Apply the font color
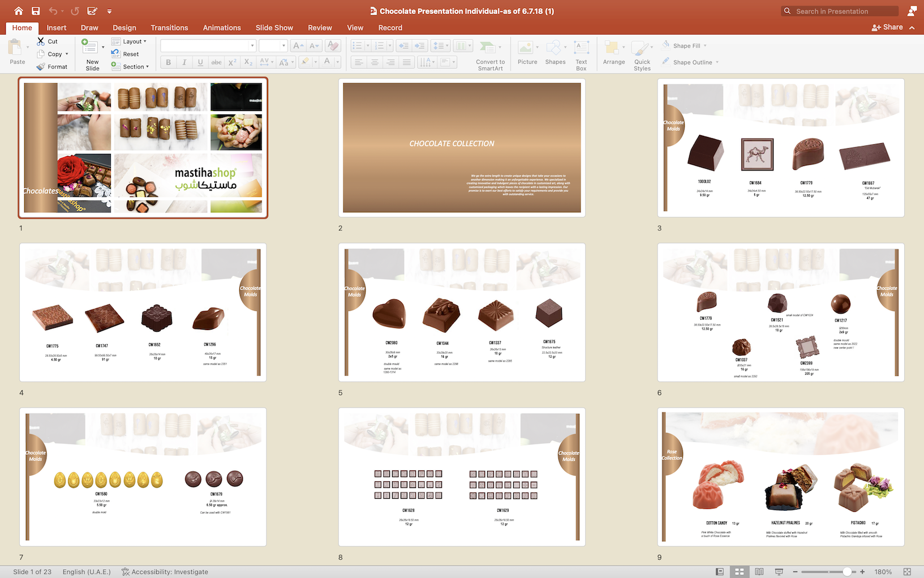This screenshot has height=578, width=924. point(327,62)
